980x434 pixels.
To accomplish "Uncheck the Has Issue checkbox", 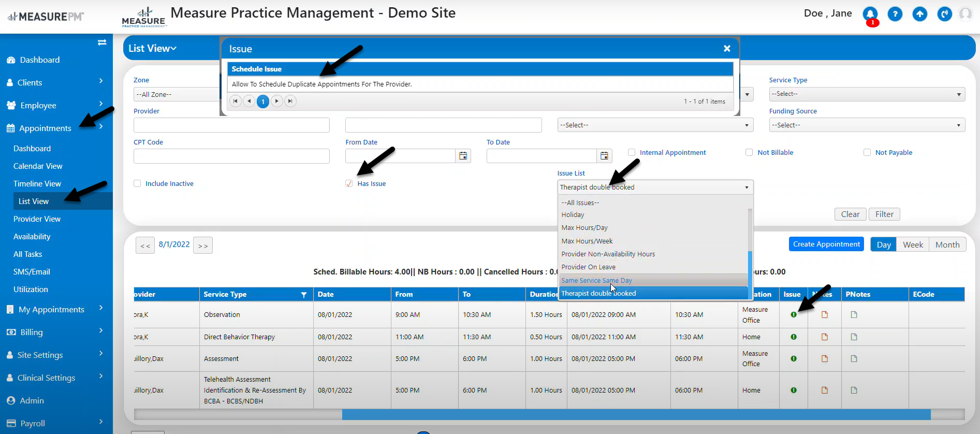I will point(349,183).
